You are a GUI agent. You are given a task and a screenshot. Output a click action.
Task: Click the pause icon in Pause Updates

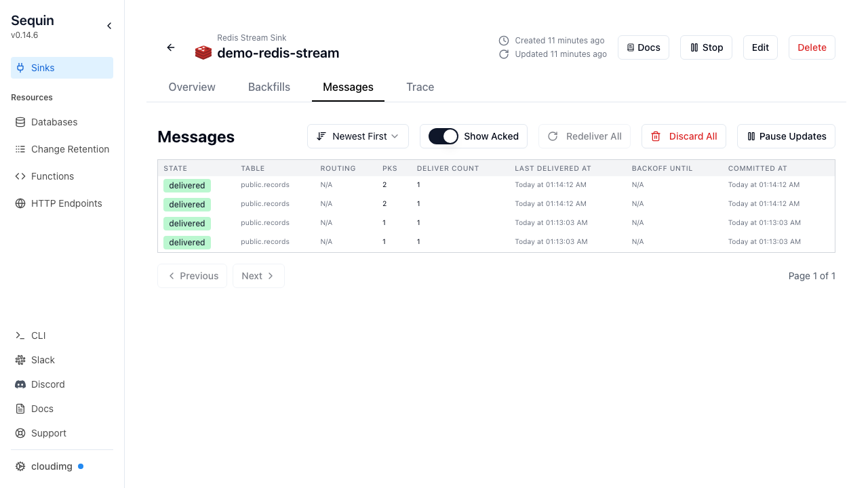[751, 136]
